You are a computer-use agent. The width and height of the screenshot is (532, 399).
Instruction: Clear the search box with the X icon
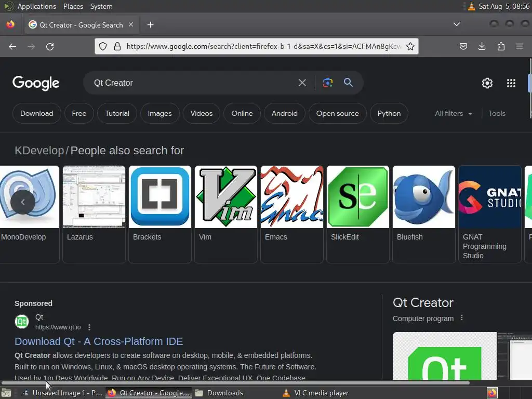(x=302, y=83)
